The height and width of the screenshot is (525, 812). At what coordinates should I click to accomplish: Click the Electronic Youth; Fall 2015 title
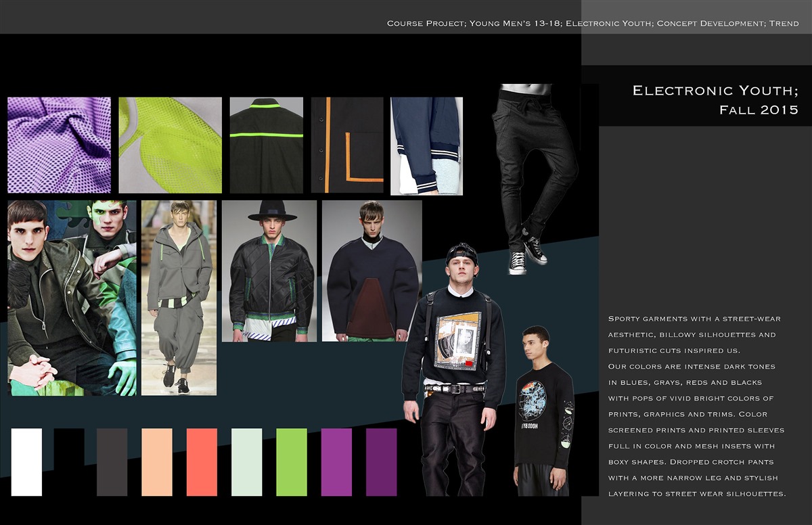click(x=715, y=99)
